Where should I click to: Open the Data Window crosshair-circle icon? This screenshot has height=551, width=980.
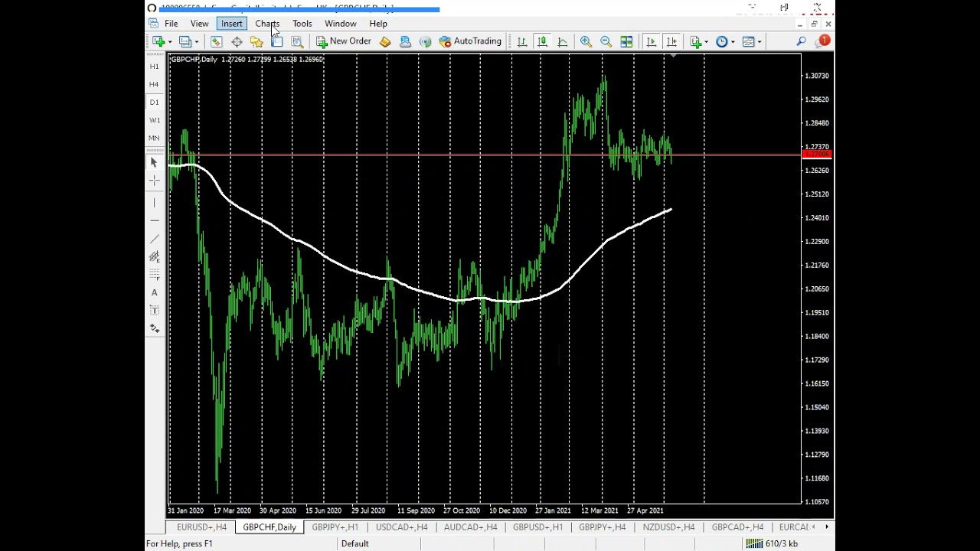click(237, 41)
